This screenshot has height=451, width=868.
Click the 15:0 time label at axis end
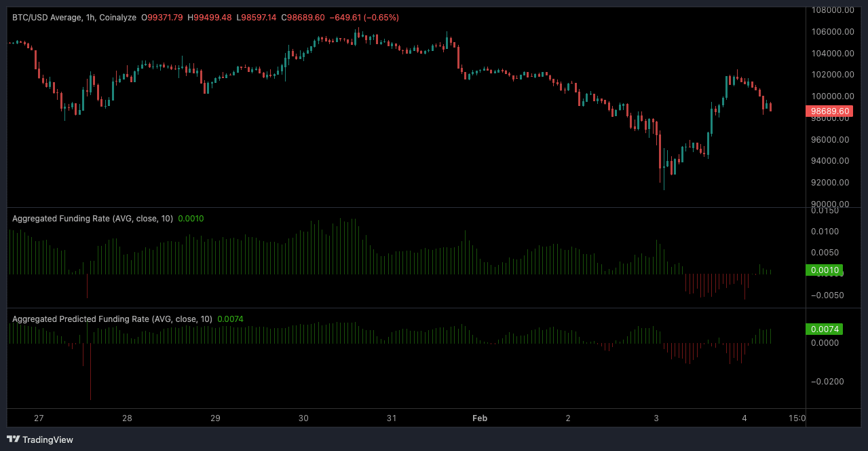[x=797, y=418]
